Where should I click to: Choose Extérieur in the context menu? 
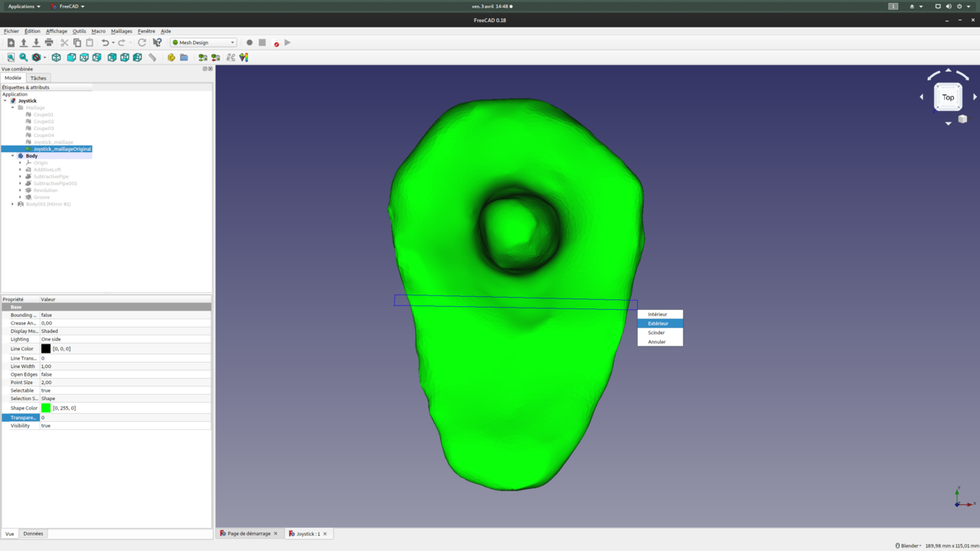coord(660,324)
